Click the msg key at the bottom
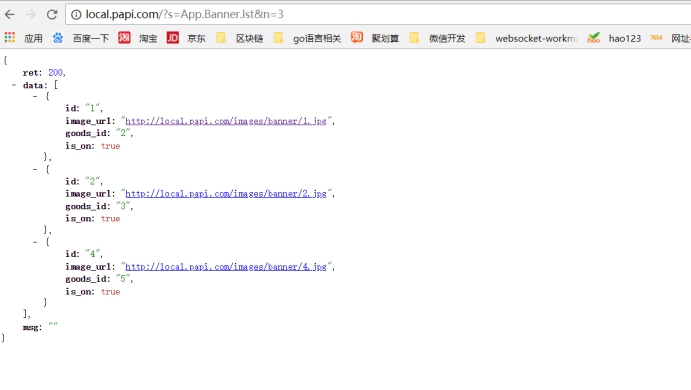This screenshot has width=691, height=390. pos(32,327)
